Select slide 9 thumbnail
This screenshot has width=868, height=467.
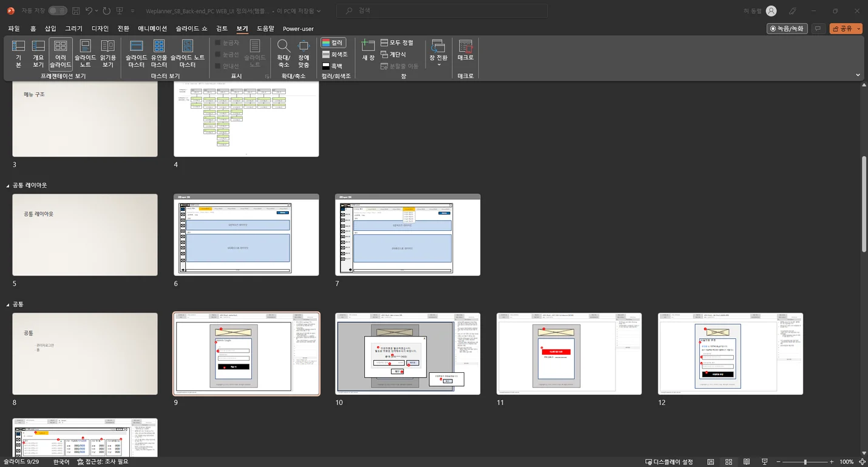pyautogui.click(x=246, y=354)
